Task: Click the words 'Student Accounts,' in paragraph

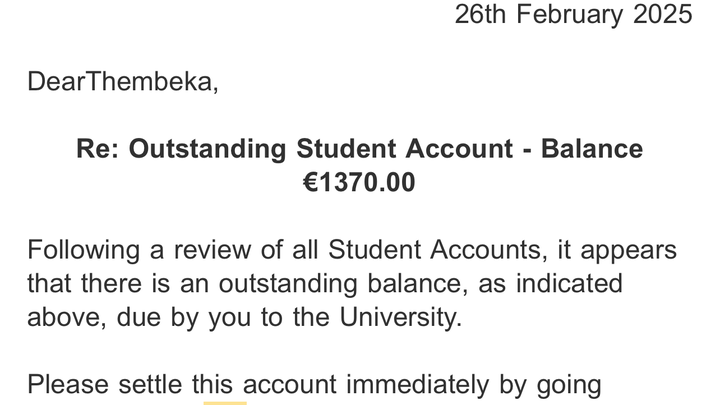Action: point(438,250)
